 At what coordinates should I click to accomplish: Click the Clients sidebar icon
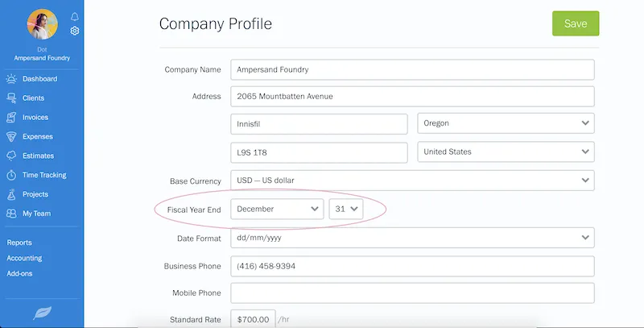11,98
